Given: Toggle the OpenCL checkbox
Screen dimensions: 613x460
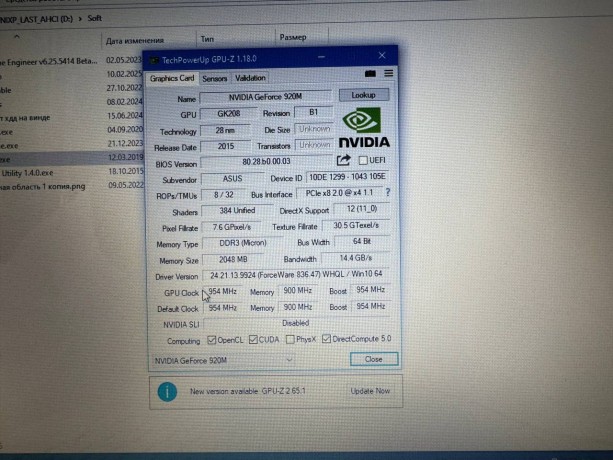Looking at the screenshot, I should point(211,339).
